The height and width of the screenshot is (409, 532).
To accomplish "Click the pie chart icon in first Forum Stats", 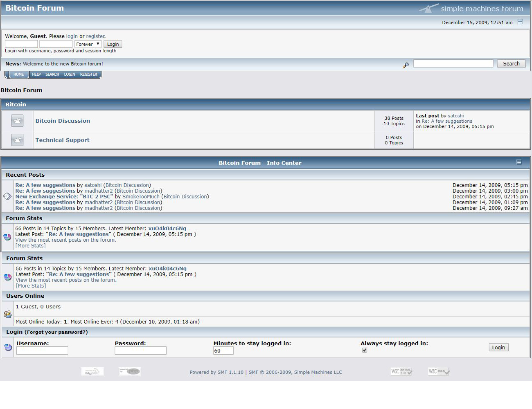I will pyautogui.click(x=7, y=237).
